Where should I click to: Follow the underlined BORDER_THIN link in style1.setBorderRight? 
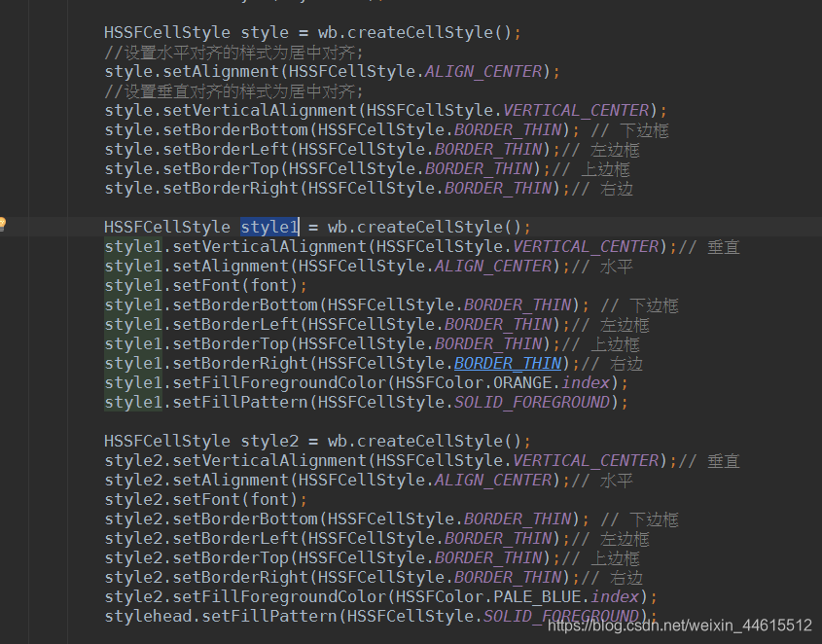click(x=508, y=363)
